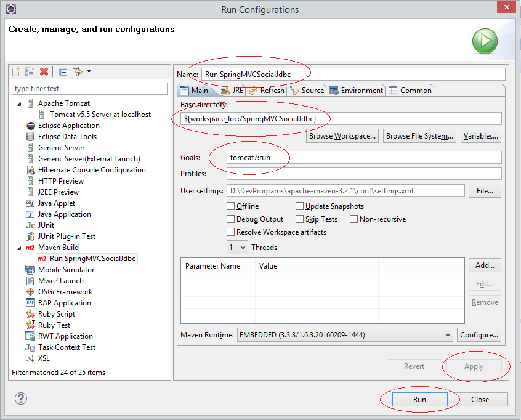Click the Hibernate Console Configuration icon

[31, 170]
